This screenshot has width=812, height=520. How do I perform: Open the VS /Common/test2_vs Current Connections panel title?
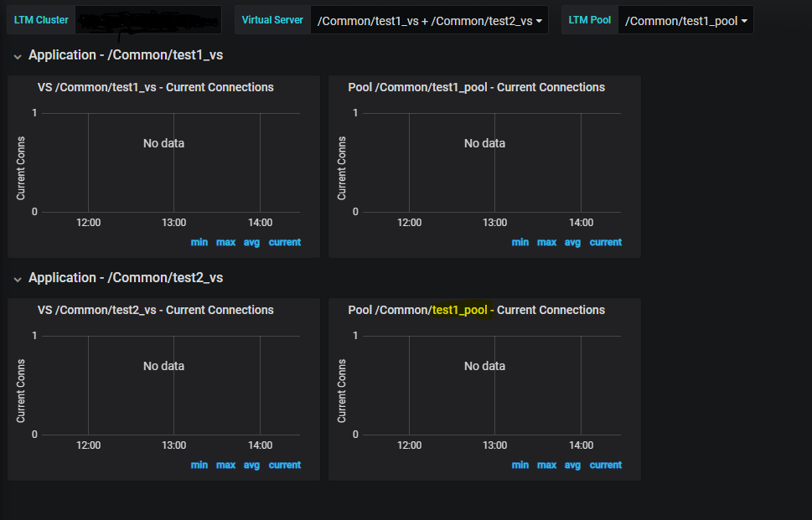(155, 310)
